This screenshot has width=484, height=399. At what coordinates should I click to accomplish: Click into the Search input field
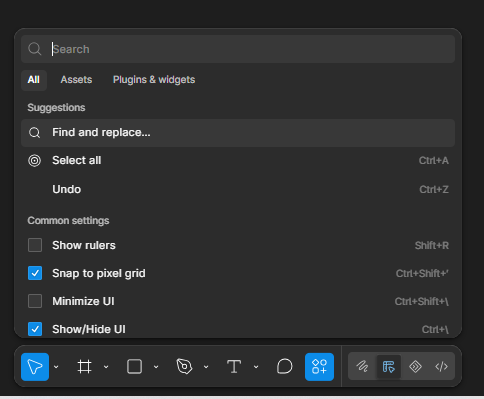[238, 49]
